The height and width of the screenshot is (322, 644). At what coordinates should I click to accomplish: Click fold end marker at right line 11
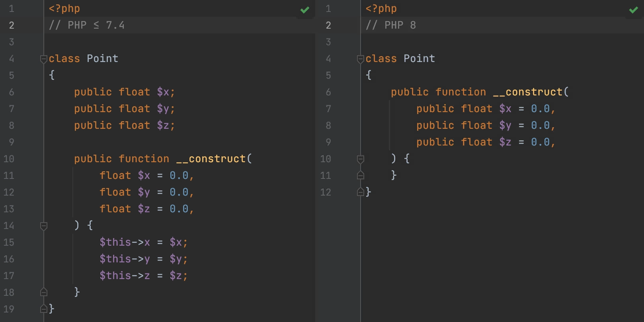point(361,175)
